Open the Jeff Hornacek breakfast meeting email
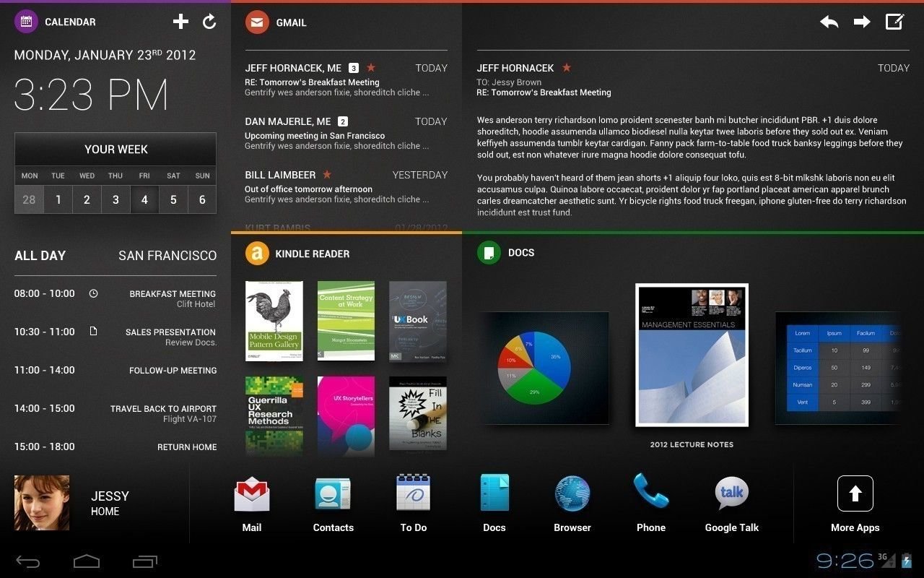The height and width of the screenshot is (578, 924). click(346, 79)
